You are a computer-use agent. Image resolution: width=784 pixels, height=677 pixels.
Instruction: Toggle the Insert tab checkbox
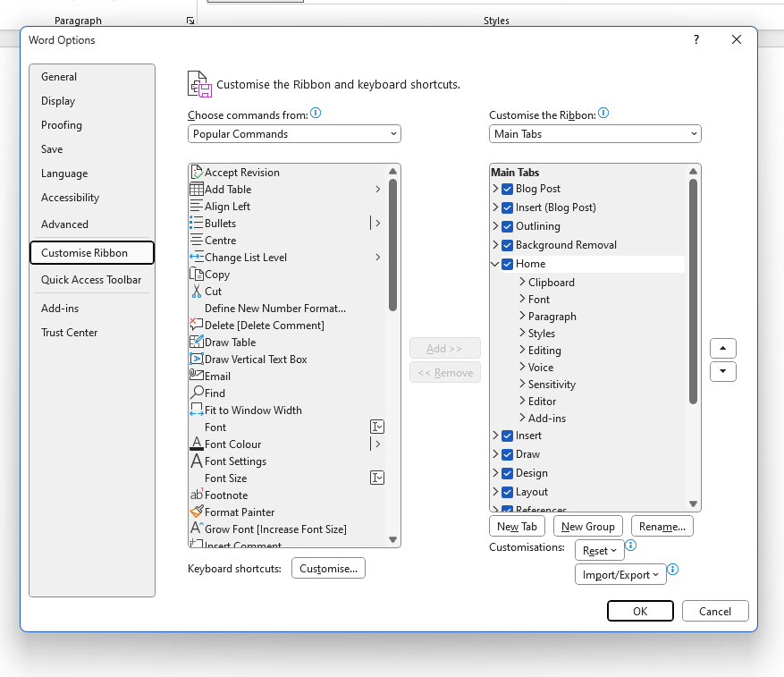(508, 436)
